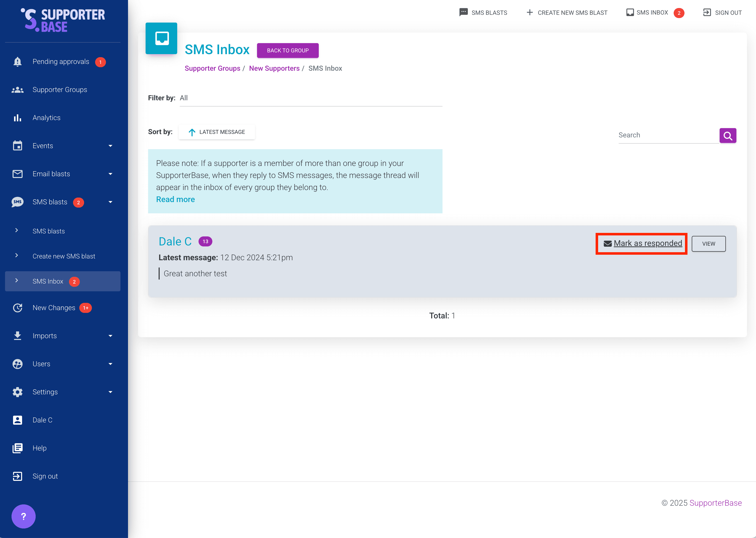Click the Supporter Groups people icon
Viewport: 756px width, 538px height.
pyautogui.click(x=17, y=90)
